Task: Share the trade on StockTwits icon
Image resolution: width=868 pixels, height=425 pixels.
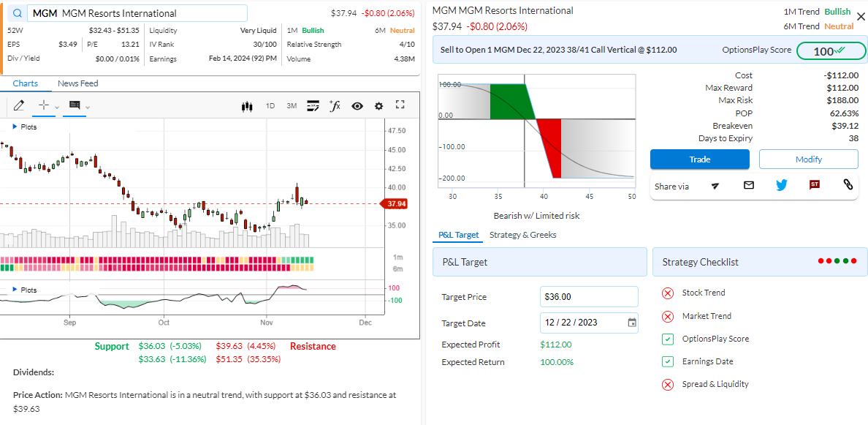Action: 815,185
